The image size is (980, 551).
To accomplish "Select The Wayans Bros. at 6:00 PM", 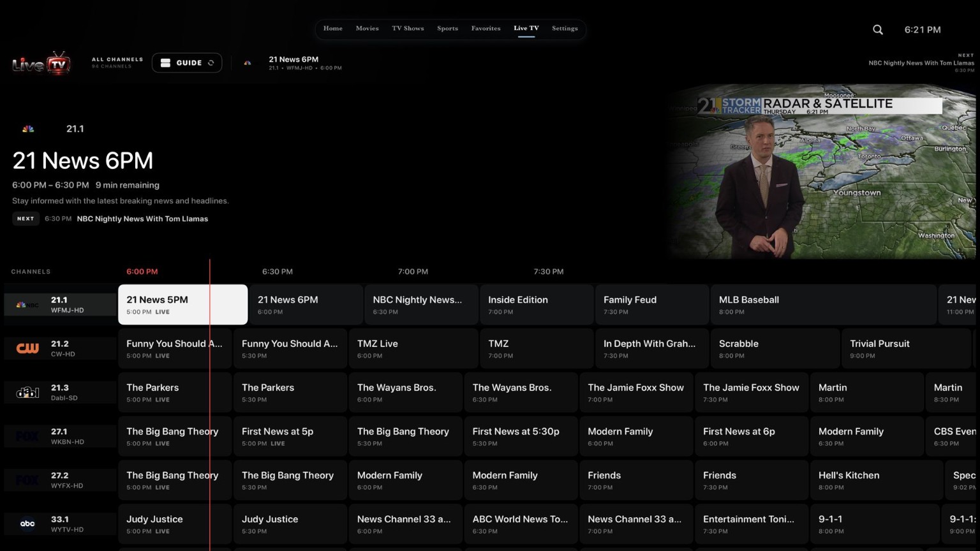I will tap(405, 393).
